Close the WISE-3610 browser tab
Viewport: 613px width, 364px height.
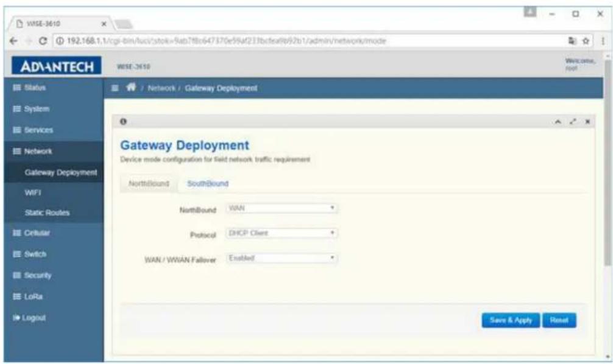click(104, 24)
